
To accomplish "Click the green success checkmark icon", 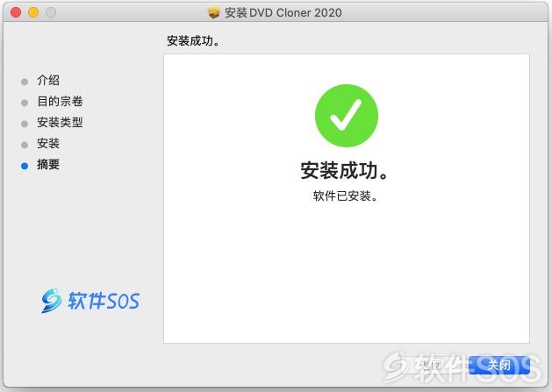I will 347,116.
